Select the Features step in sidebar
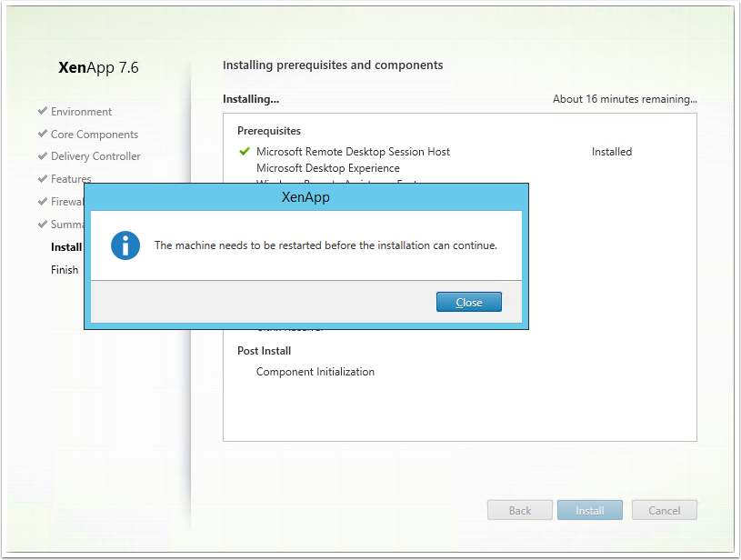 tap(71, 178)
